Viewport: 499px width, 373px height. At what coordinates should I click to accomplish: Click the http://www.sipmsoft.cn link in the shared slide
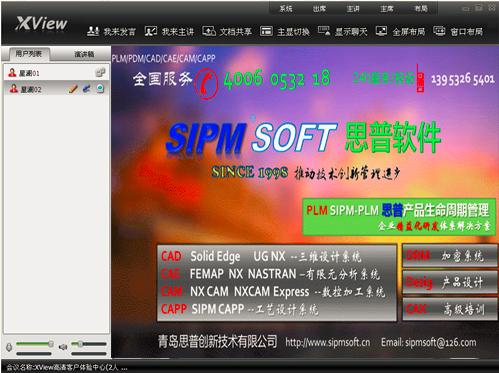click(x=328, y=342)
